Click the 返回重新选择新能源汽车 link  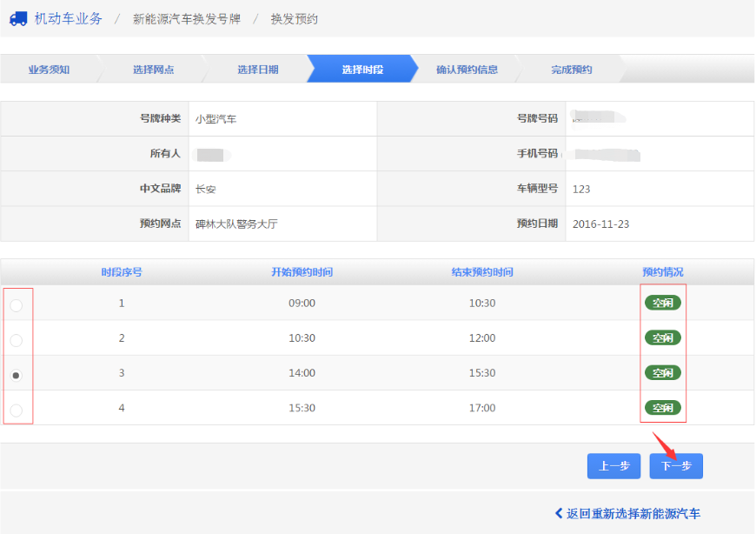[633, 514]
